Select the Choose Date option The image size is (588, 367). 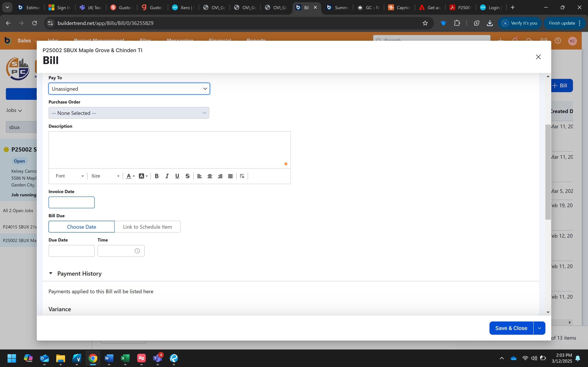tap(81, 227)
